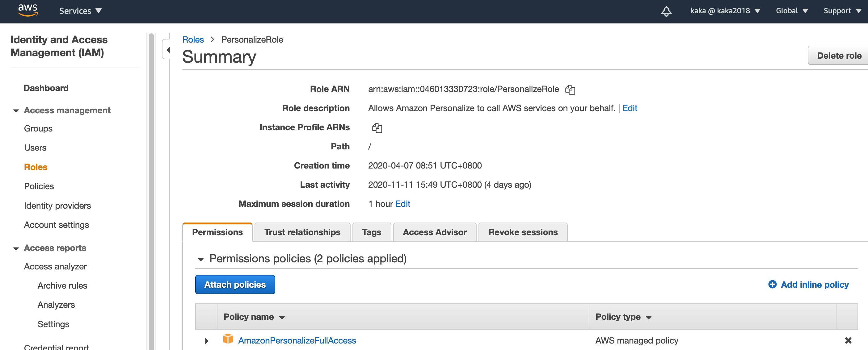Click the Attach policies button
This screenshot has height=350, width=868.
click(x=235, y=285)
